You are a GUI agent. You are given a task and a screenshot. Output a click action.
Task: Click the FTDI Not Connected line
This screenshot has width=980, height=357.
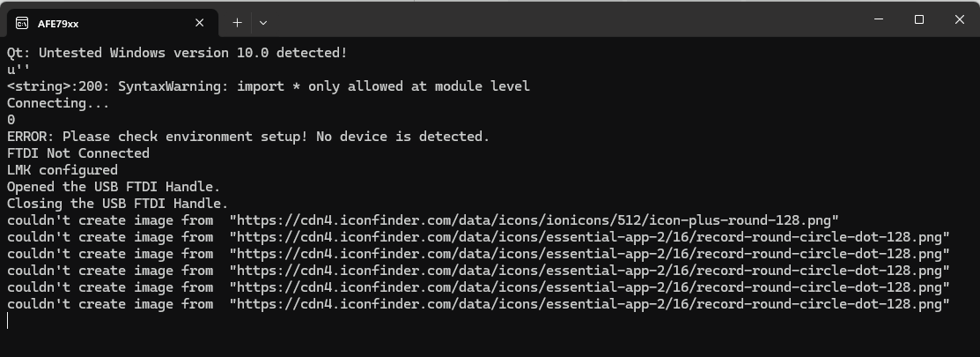click(78, 153)
